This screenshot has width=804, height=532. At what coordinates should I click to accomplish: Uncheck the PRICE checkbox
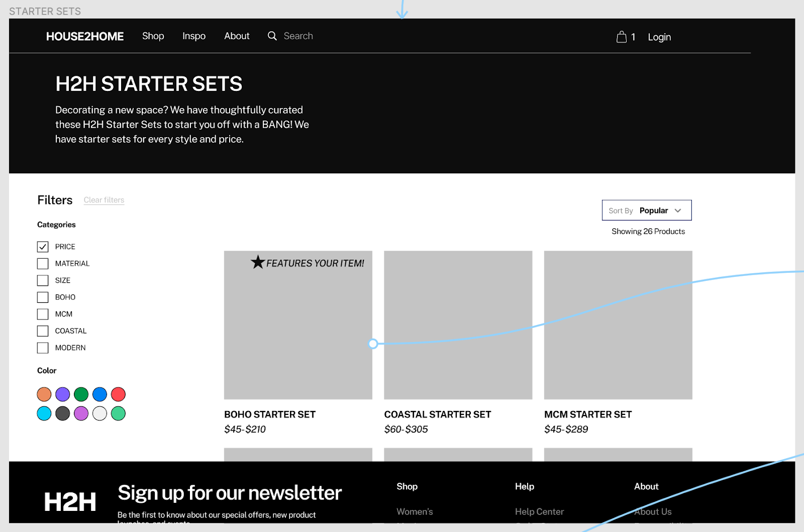[43, 247]
